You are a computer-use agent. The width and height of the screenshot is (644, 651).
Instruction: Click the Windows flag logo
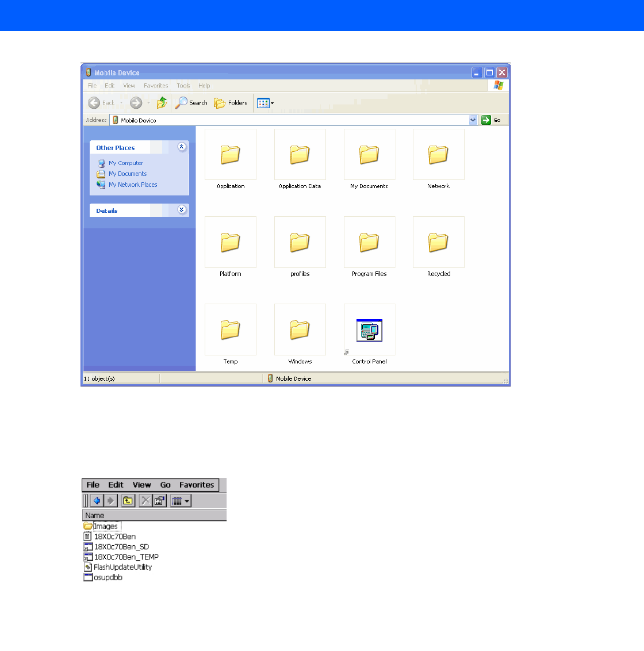pyautogui.click(x=499, y=86)
